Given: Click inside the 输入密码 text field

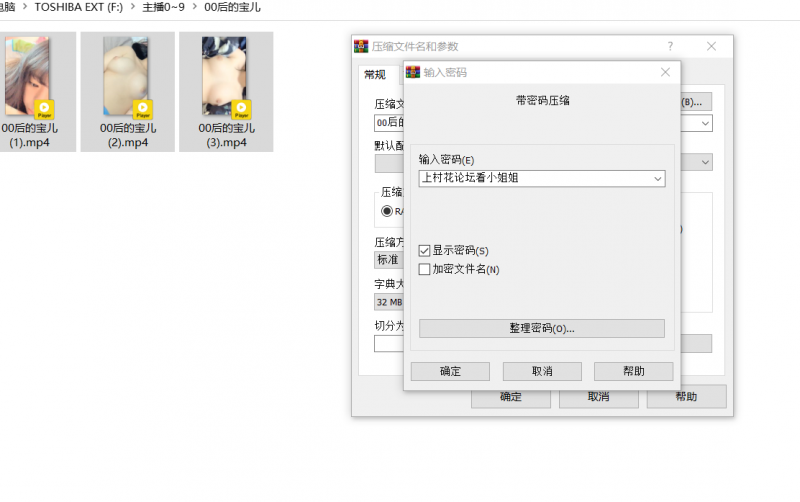Looking at the screenshot, I should tap(535, 178).
